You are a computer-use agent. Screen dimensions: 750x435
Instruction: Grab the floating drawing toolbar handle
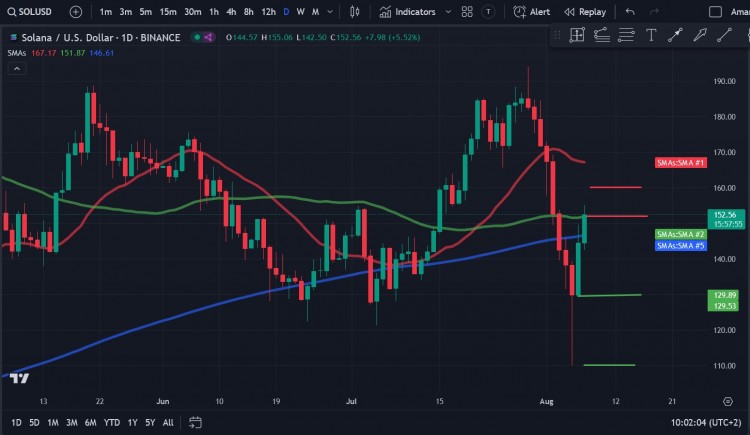(557, 35)
